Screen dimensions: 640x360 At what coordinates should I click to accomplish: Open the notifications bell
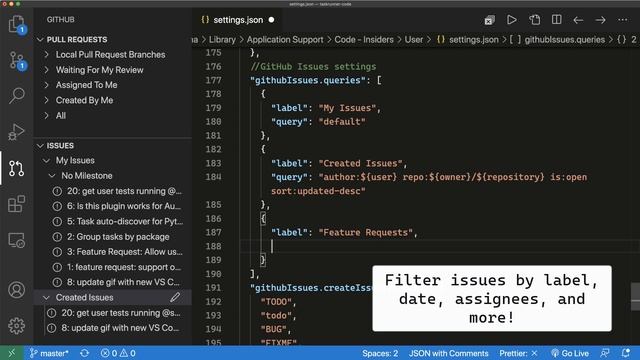[625, 353]
